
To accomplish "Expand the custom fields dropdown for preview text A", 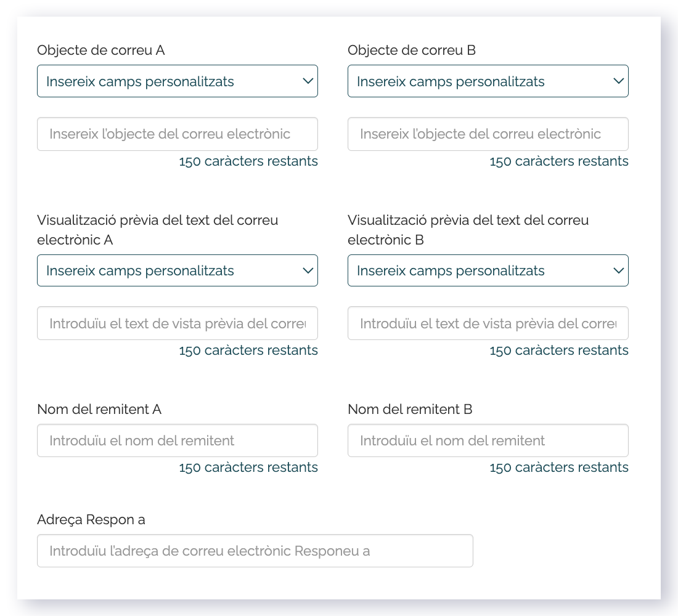I will 178,270.
